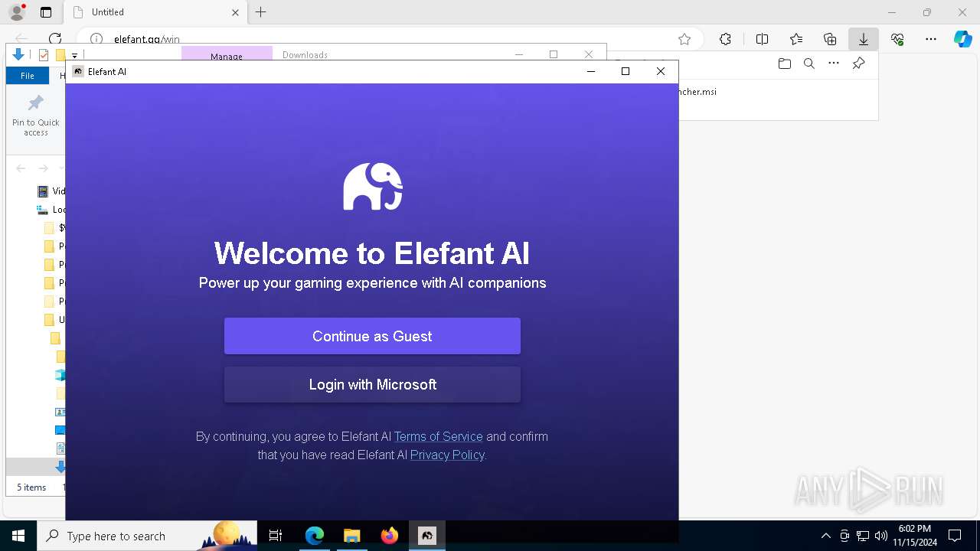Viewport: 980px width, 551px height.
Task: Click the Elefant AI title bar icon
Action: (77, 71)
